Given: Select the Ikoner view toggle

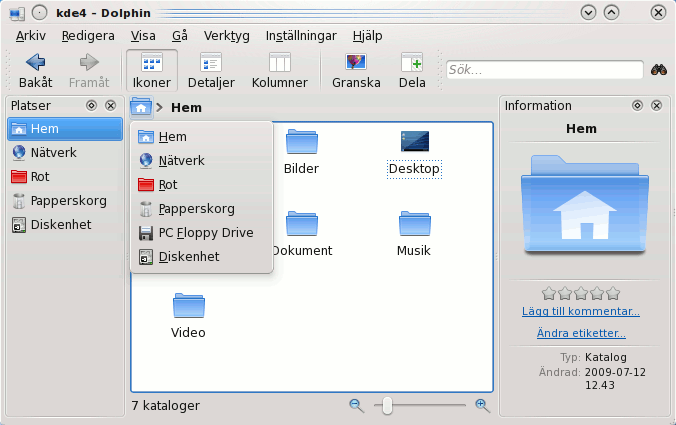Looking at the screenshot, I should 152,70.
